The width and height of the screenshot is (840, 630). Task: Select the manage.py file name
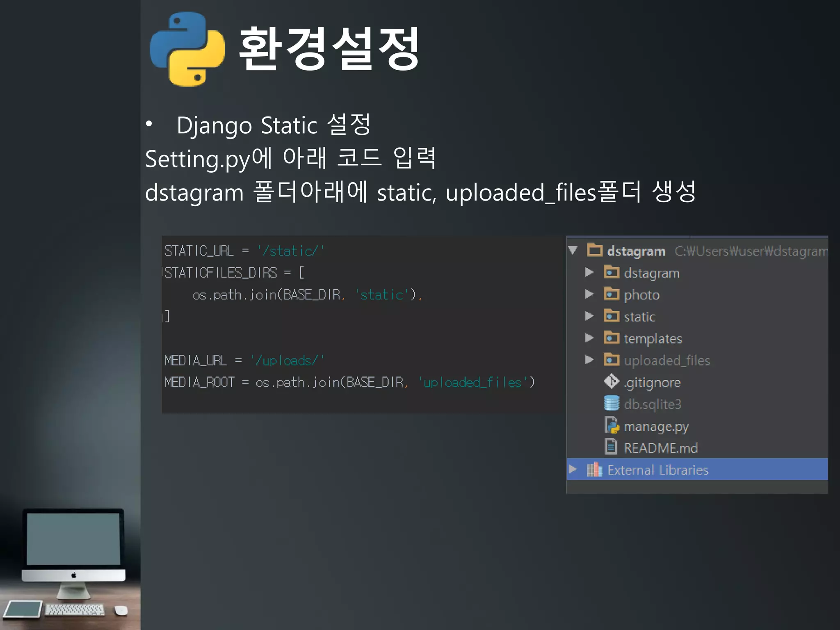coord(656,427)
